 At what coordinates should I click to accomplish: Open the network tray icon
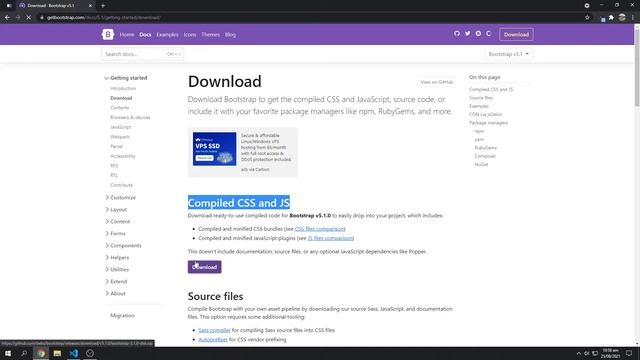pyautogui.click(x=595, y=353)
